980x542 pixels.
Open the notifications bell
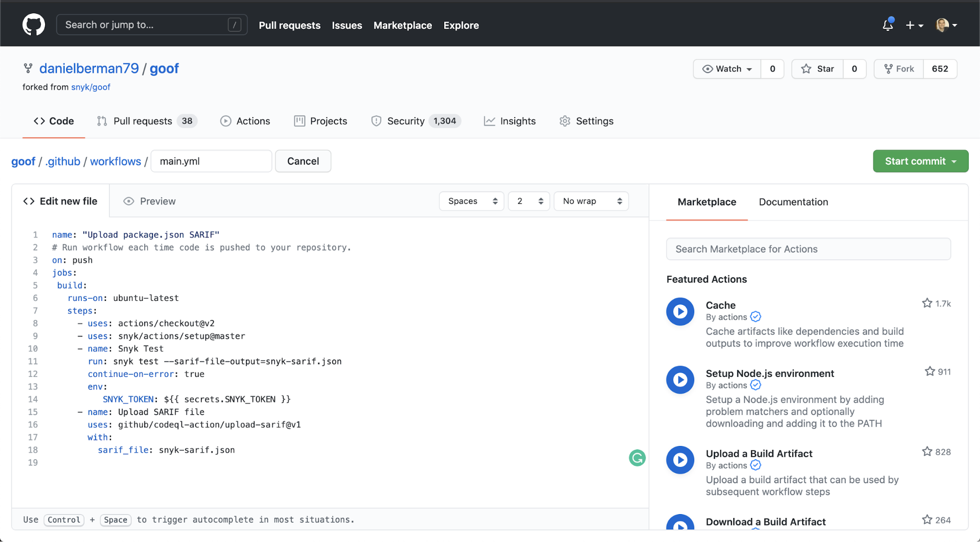(887, 25)
